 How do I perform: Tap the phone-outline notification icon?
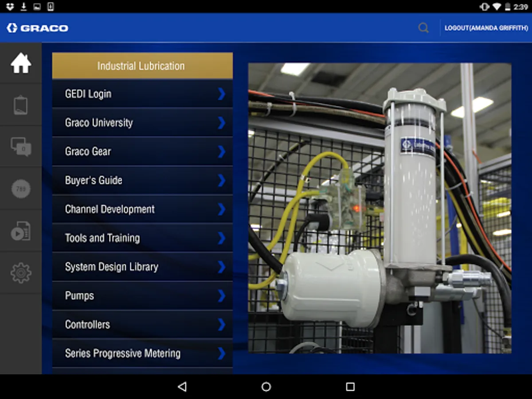coord(51,7)
